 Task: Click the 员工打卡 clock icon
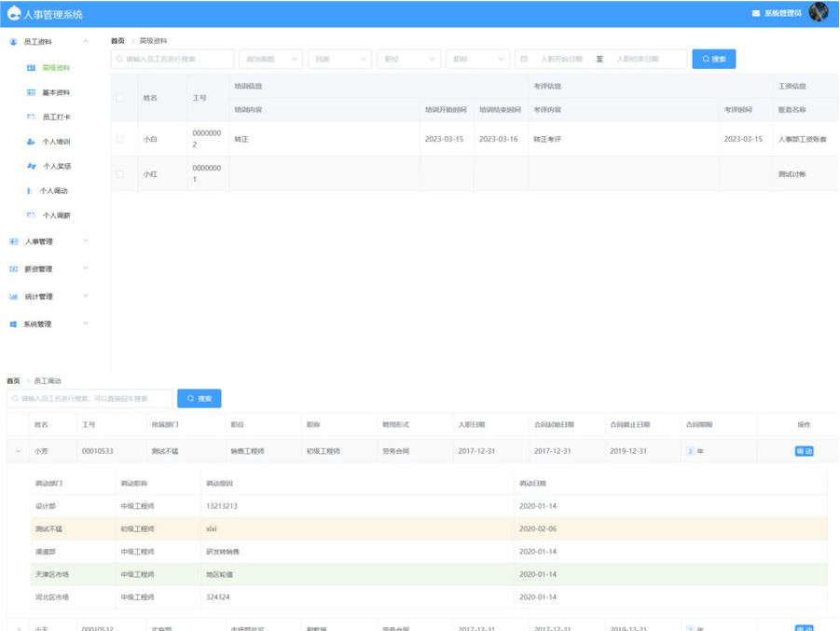[x=32, y=117]
